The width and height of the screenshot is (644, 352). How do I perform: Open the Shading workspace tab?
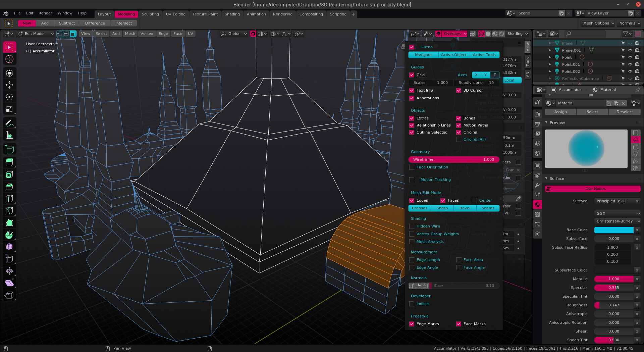[232, 14]
